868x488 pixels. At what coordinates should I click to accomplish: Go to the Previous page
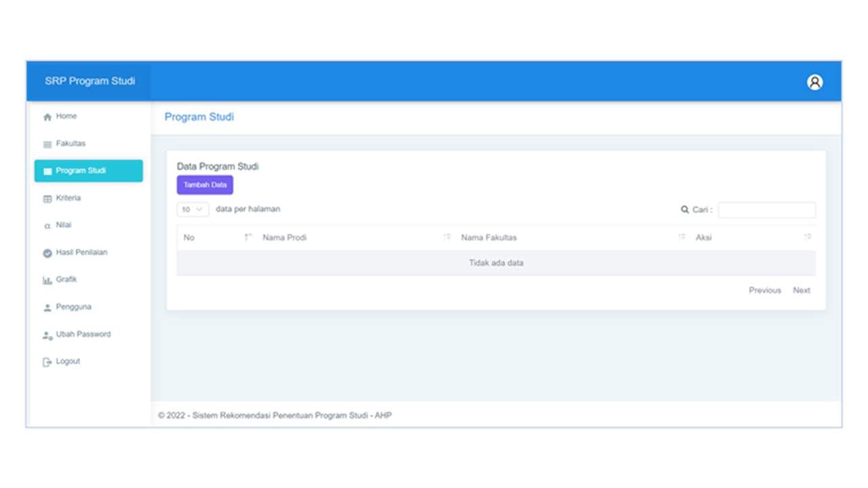pos(765,290)
